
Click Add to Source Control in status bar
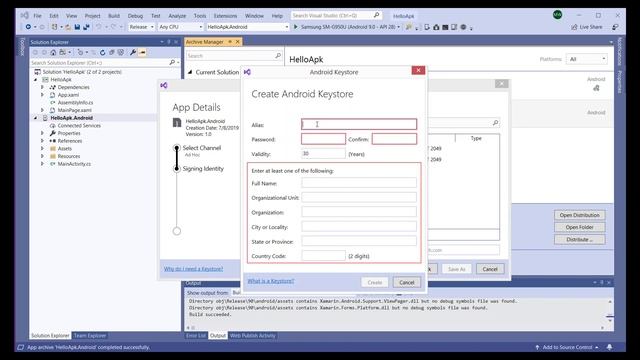(567, 347)
